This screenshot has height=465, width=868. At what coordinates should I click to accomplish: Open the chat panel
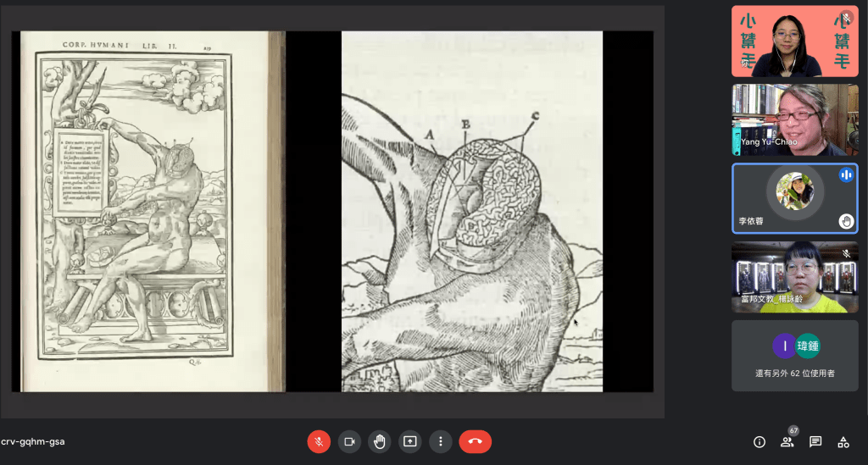(815, 441)
